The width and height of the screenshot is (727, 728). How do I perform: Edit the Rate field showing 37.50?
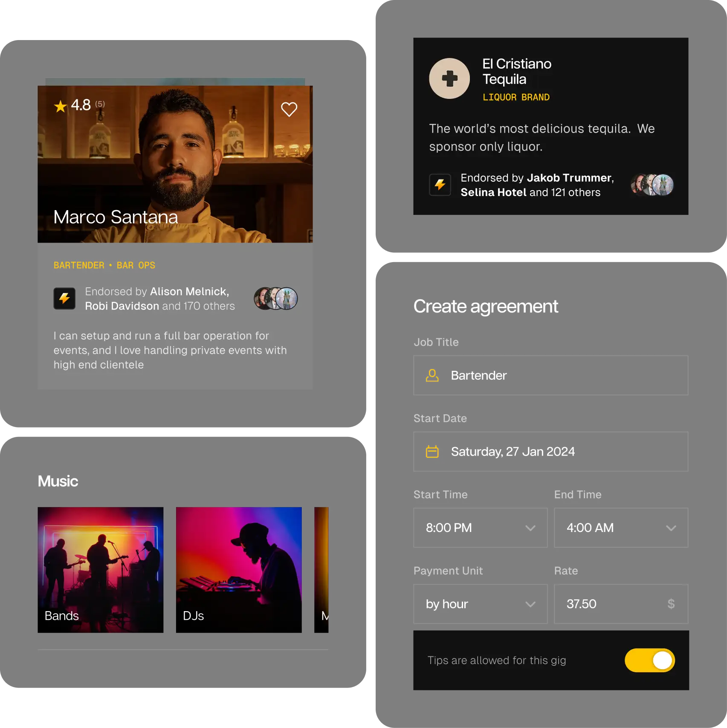[x=621, y=604]
